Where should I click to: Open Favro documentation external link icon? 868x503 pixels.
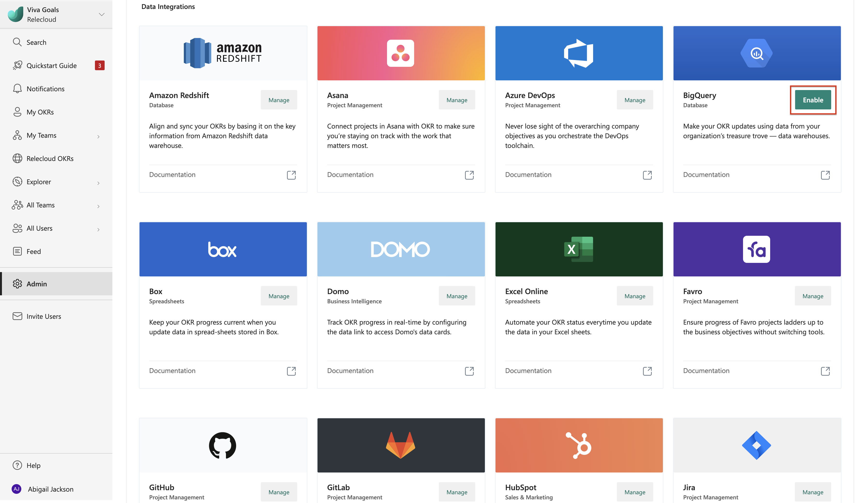826,371
